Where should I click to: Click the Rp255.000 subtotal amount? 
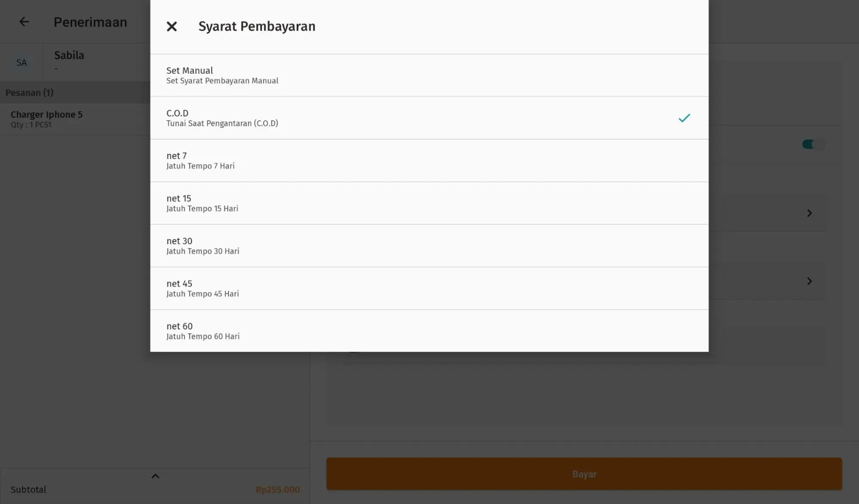tap(278, 490)
